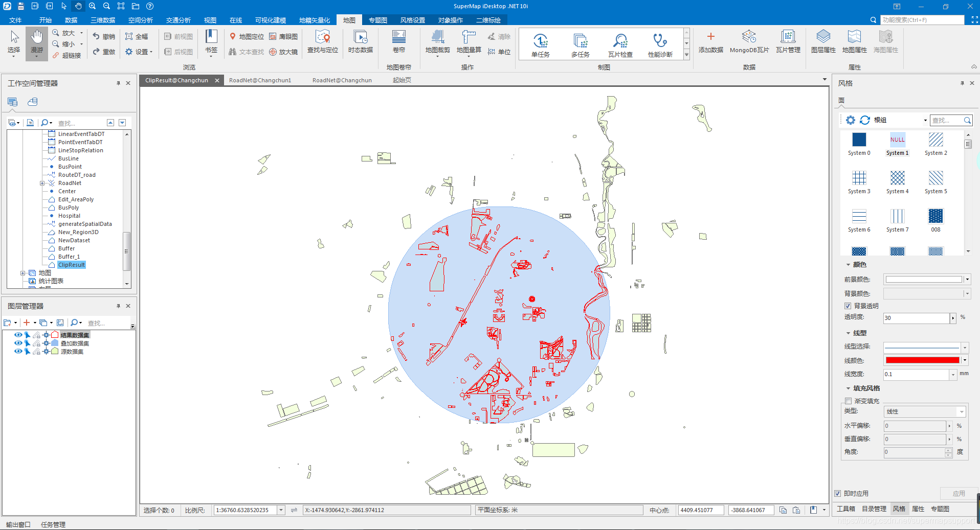Open MongoDB瓦片 tool
Image resolution: width=980 pixels, height=530 pixels.
pyautogui.click(x=749, y=42)
